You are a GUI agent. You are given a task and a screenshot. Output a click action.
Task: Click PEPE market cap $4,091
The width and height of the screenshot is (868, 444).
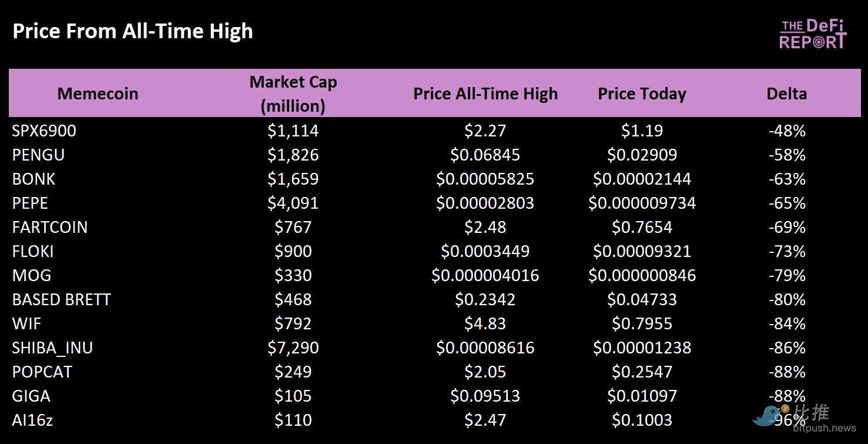tap(293, 203)
